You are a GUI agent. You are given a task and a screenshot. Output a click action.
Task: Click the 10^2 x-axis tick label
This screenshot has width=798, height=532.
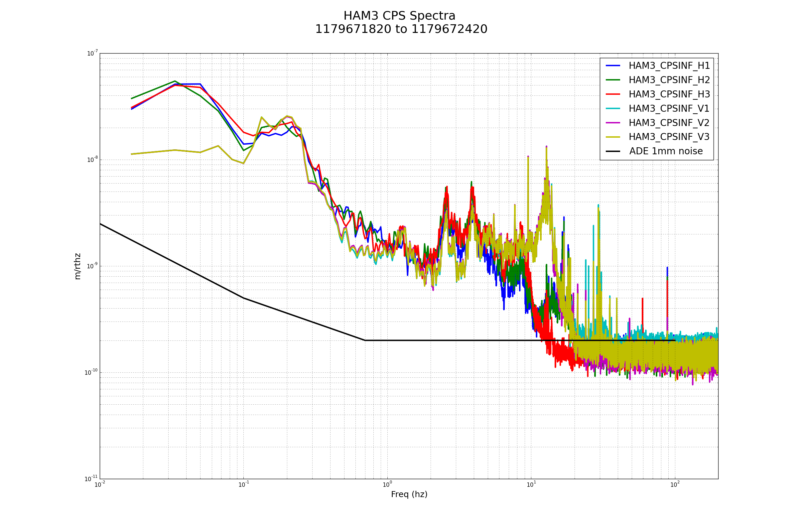coord(675,484)
